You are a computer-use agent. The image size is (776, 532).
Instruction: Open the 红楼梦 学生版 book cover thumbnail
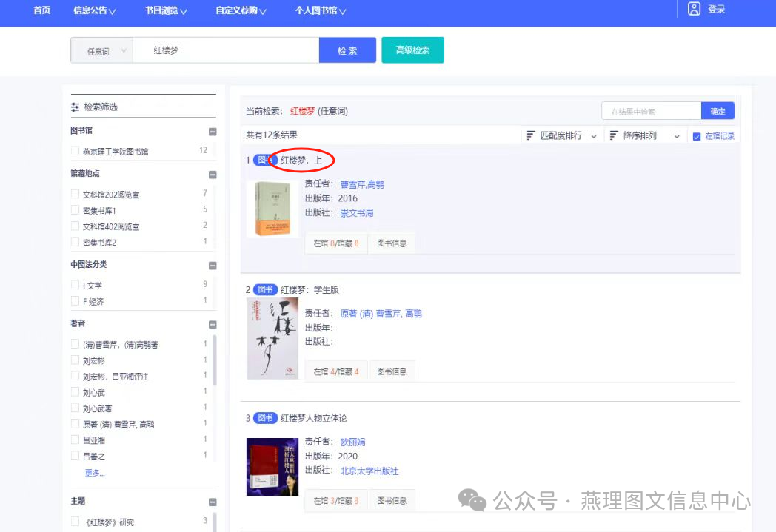(x=272, y=338)
